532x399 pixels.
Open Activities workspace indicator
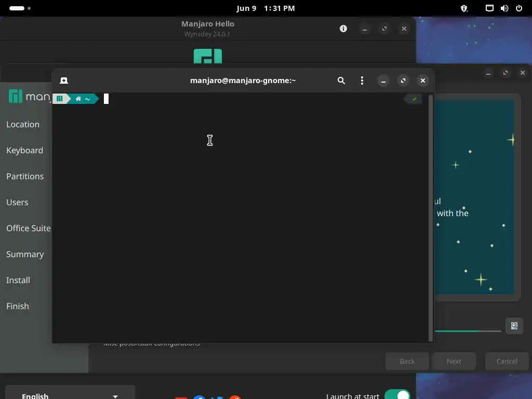click(x=20, y=8)
